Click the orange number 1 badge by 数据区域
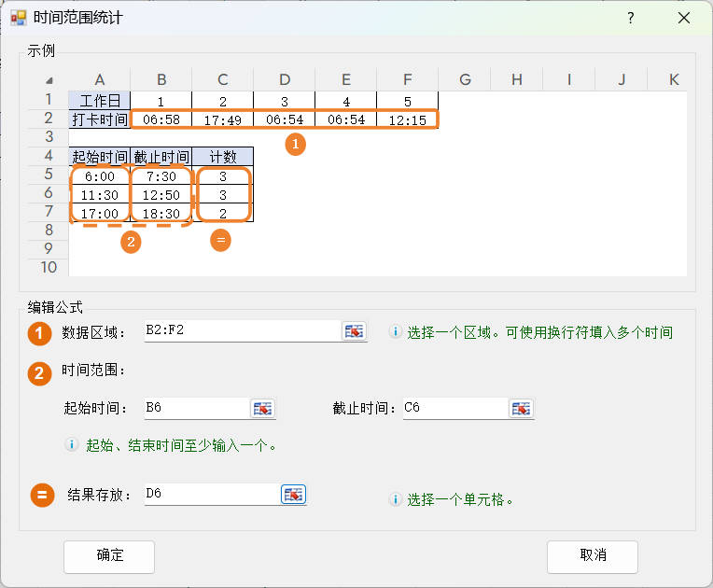The height and width of the screenshot is (588, 713). coord(40,333)
